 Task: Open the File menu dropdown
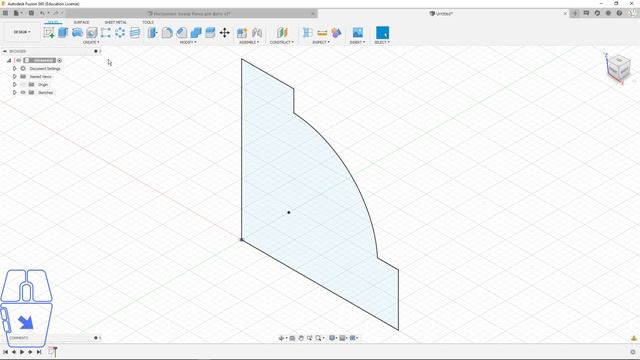pyautogui.click(x=18, y=13)
